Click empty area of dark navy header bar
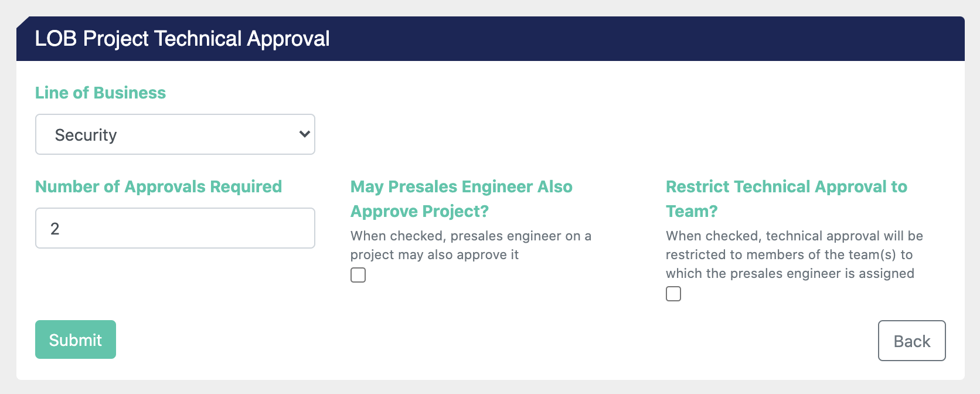The image size is (980, 394). coord(645,39)
